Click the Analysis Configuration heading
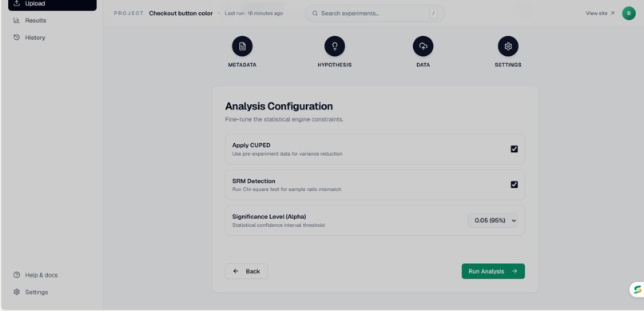This screenshot has height=311, width=644. pos(279,106)
